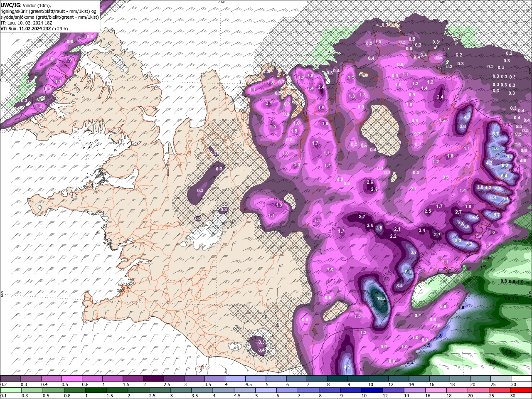Image resolution: width=532 pixels, height=399 pixels.
Task: Click the palest green 0.1–0.3 rain scale swatch
Action: click(11, 390)
